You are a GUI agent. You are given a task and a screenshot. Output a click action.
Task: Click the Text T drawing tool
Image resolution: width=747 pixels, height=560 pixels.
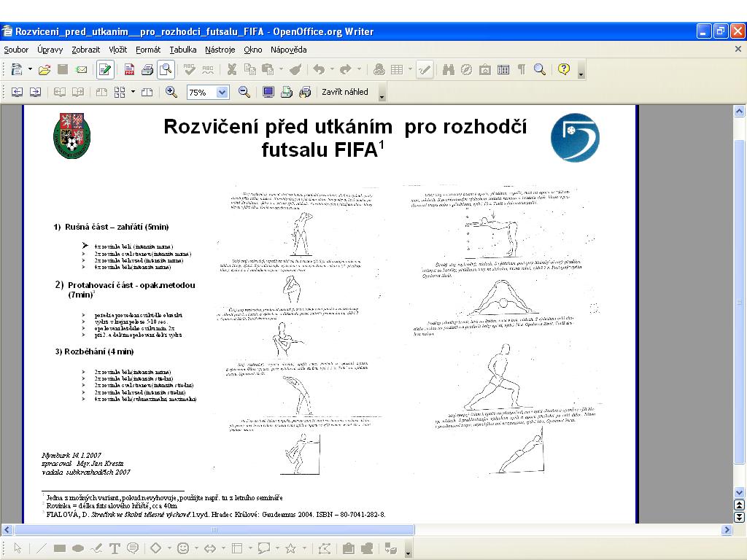[115, 548]
